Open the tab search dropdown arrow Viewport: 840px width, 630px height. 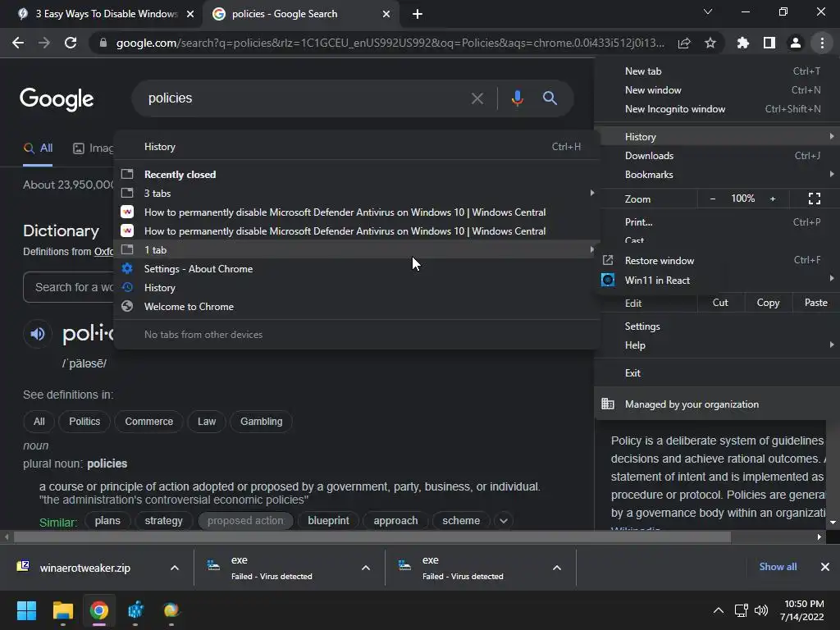click(x=708, y=11)
